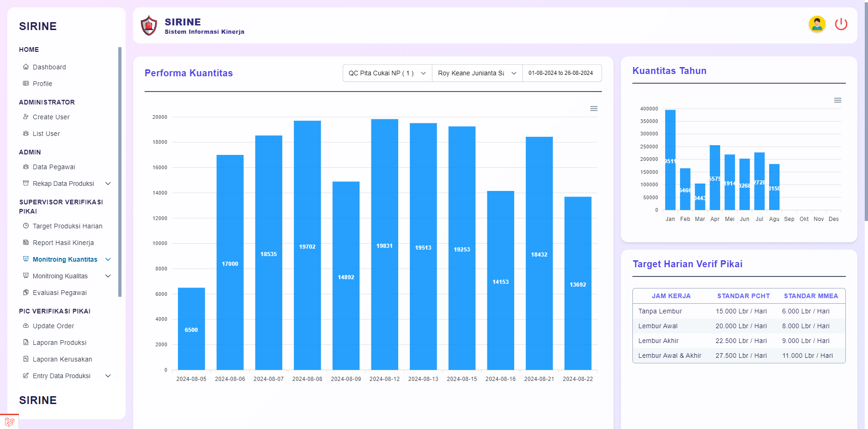Open the Performa Kuantitas chart hamburger menu
Screen dimensions: 868x429
click(594, 109)
